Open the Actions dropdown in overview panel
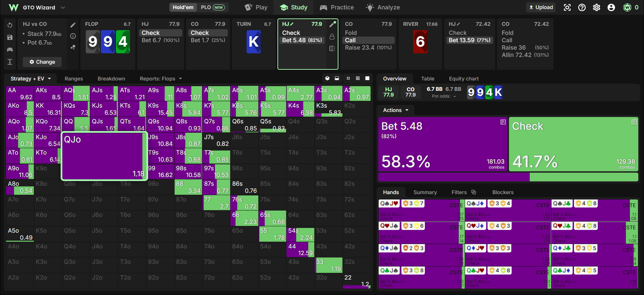 tap(396, 110)
